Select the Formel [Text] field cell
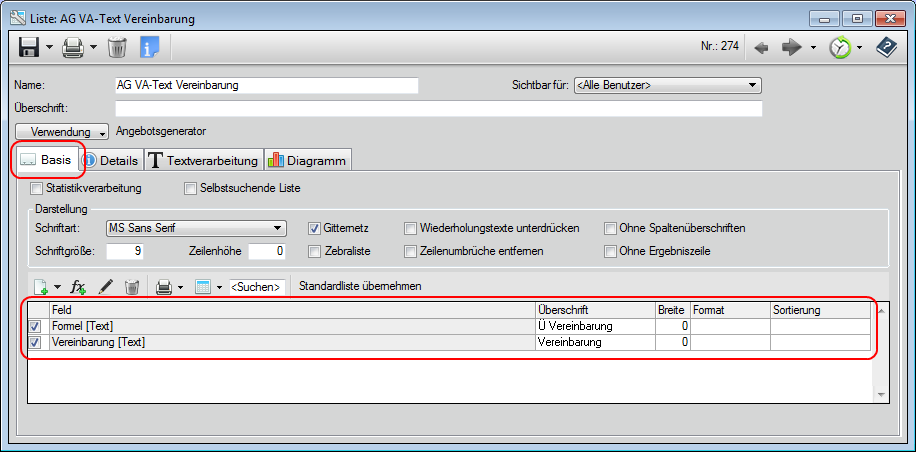 (x=293, y=326)
